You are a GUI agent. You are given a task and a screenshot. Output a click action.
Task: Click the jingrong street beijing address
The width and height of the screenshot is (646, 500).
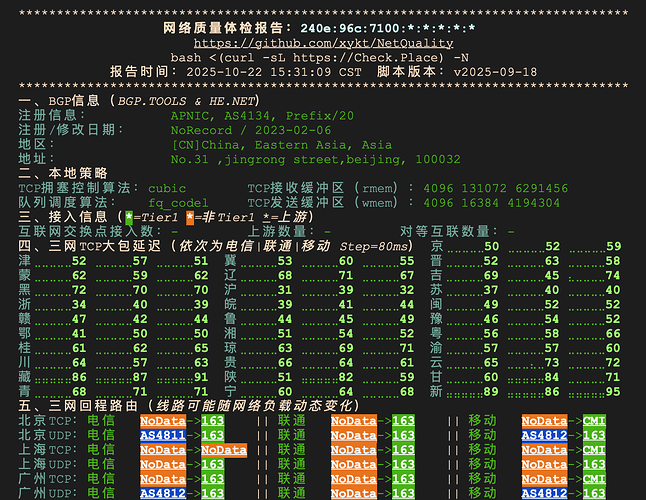click(x=316, y=159)
